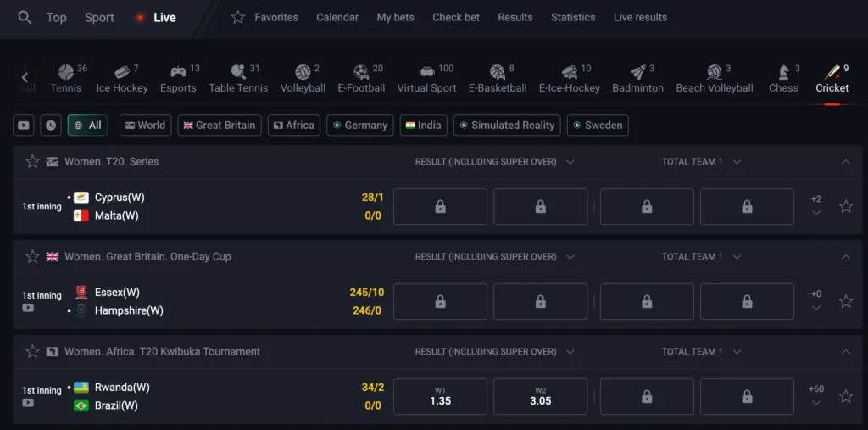Screen dimensions: 868x430
Task: Filter events by World
Action: (146, 126)
